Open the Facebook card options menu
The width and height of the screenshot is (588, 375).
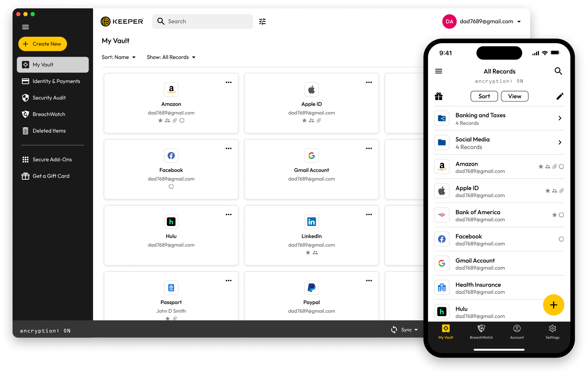point(229,149)
